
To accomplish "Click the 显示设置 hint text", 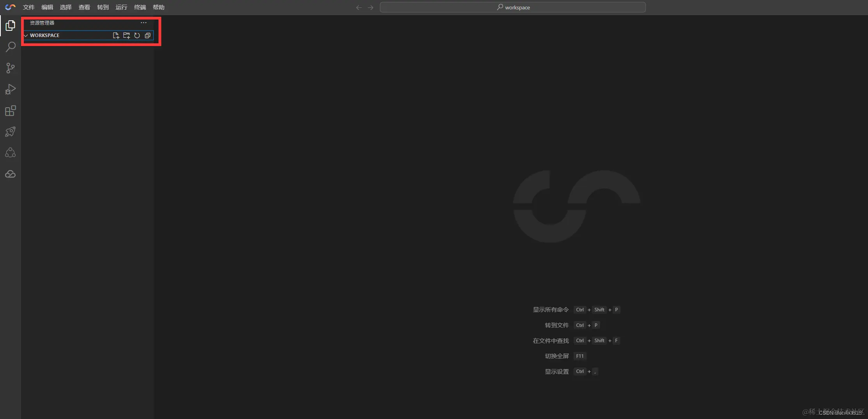I will pos(557,371).
